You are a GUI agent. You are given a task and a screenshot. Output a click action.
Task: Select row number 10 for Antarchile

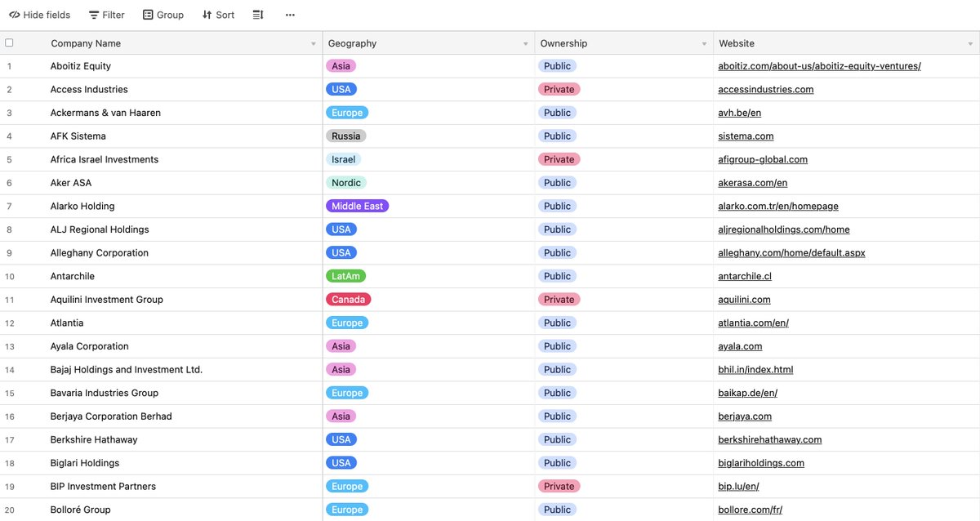click(x=10, y=276)
